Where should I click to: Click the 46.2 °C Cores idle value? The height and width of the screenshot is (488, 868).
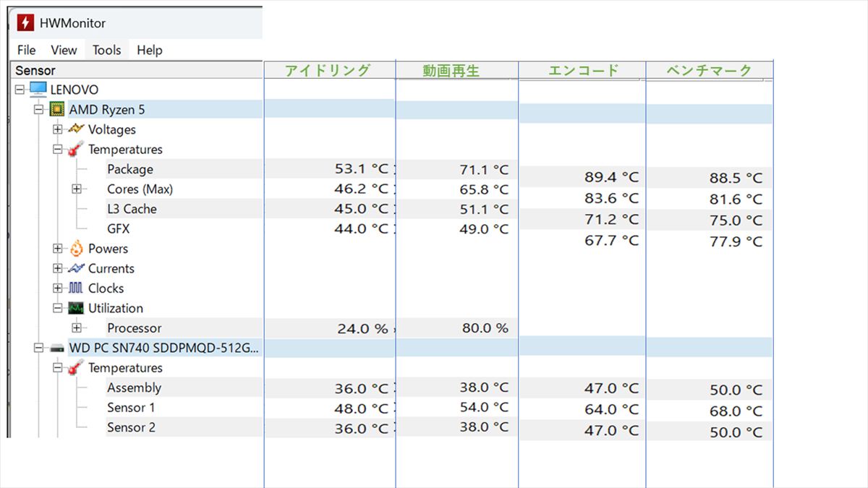click(x=362, y=189)
